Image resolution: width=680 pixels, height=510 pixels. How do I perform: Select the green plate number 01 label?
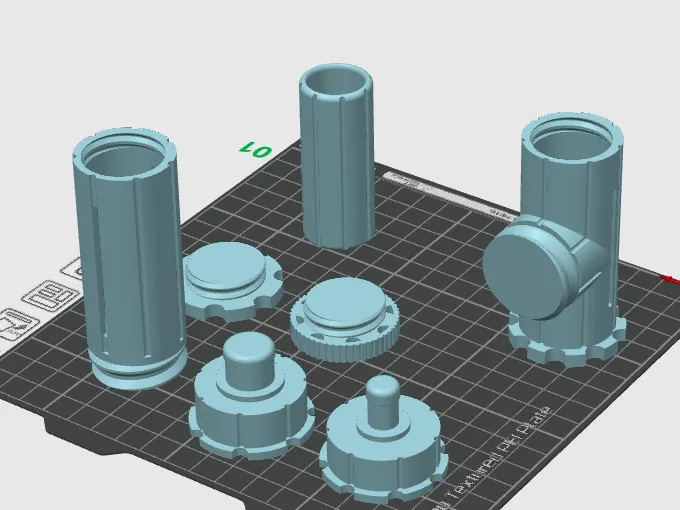point(256,150)
